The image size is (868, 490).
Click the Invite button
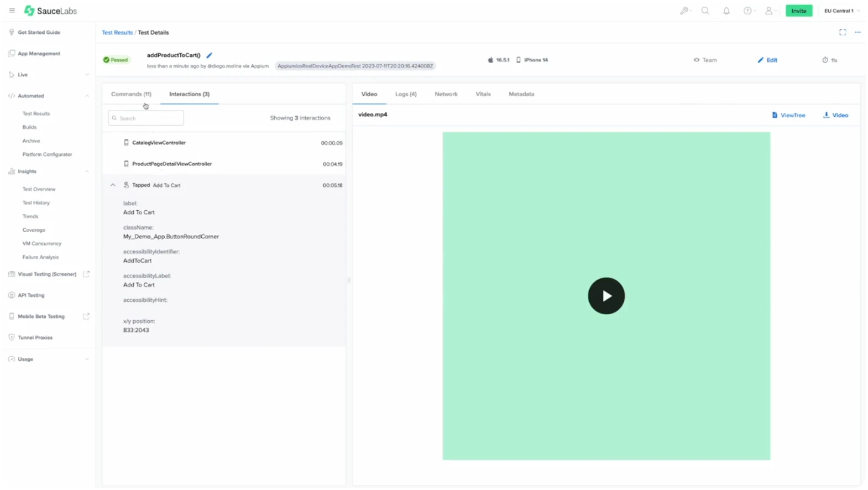[798, 11]
